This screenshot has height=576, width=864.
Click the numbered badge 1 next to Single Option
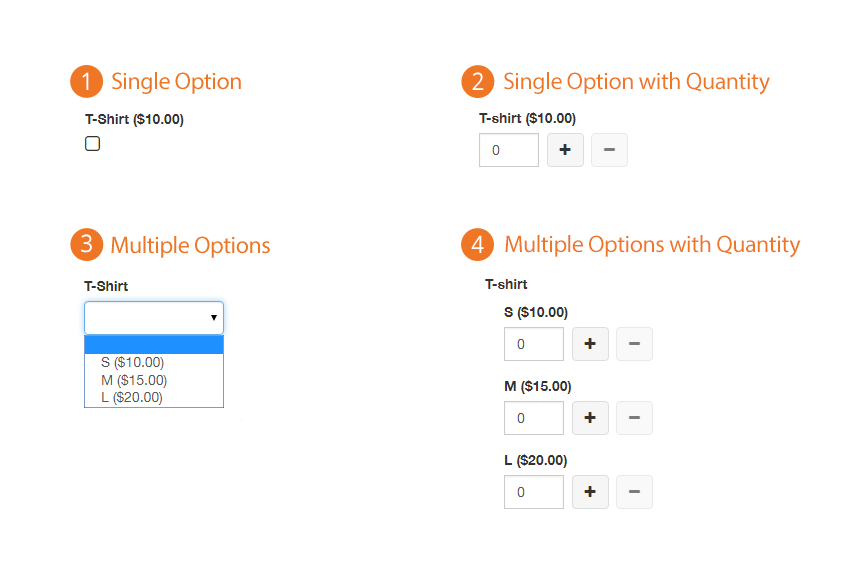[x=86, y=81]
